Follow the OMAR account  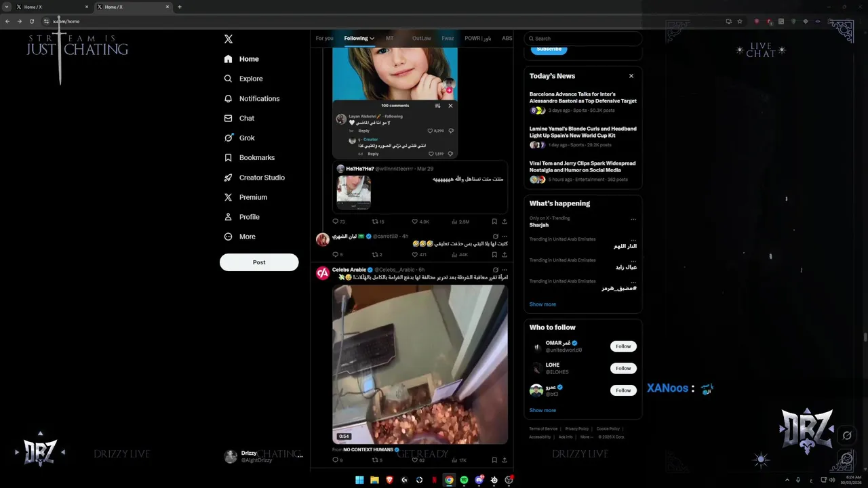(x=623, y=346)
